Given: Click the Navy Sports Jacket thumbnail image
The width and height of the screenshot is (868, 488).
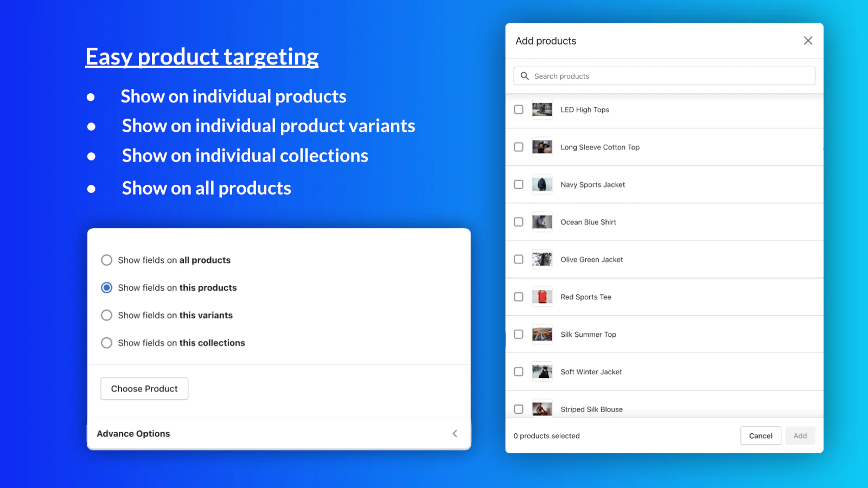Looking at the screenshot, I should 542,184.
